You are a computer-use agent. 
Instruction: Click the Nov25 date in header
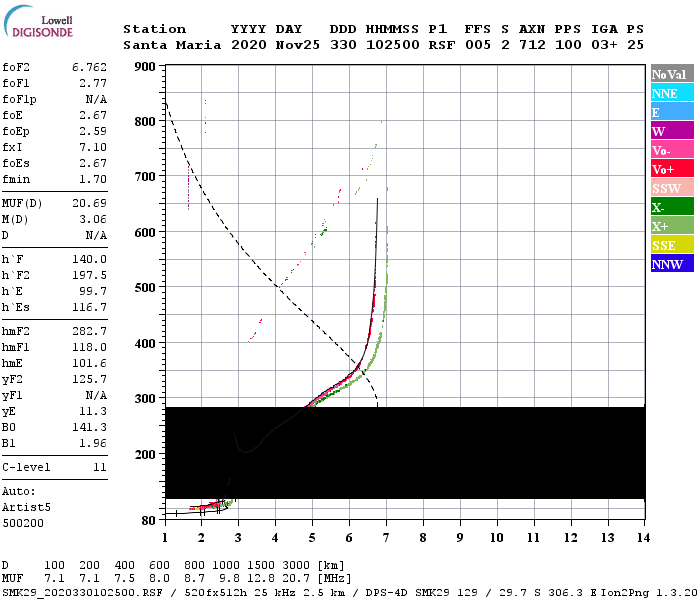click(297, 45)
